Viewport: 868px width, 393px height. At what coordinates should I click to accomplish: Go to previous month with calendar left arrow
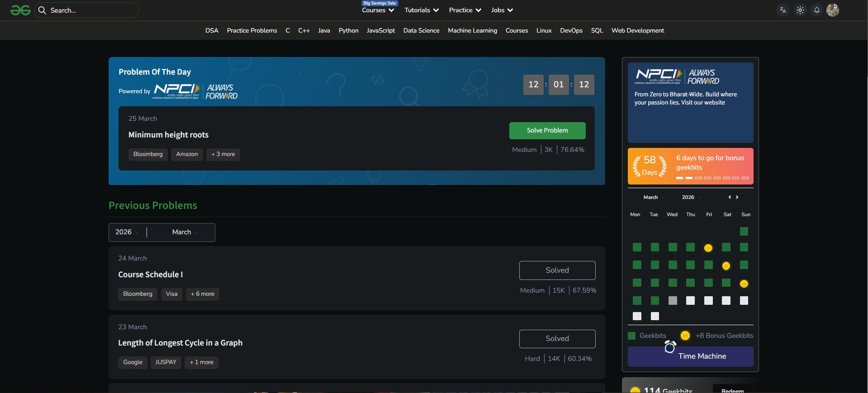point(730,197)
